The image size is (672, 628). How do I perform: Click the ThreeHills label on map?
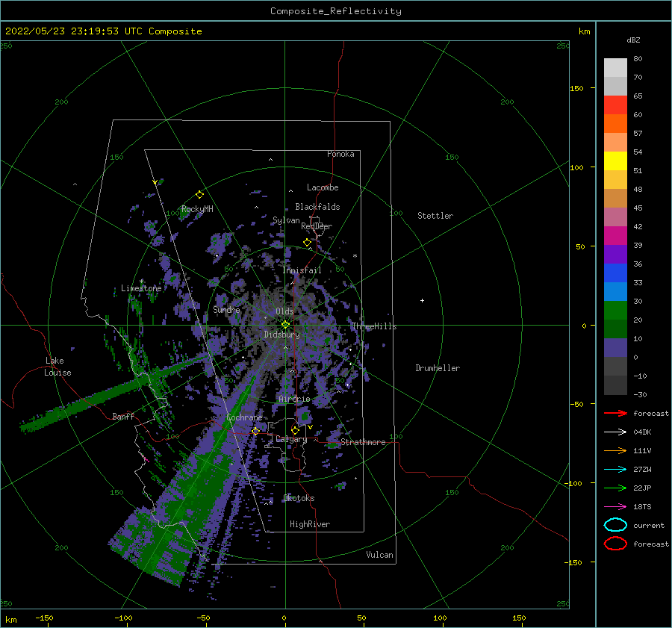tap(374, 326)
